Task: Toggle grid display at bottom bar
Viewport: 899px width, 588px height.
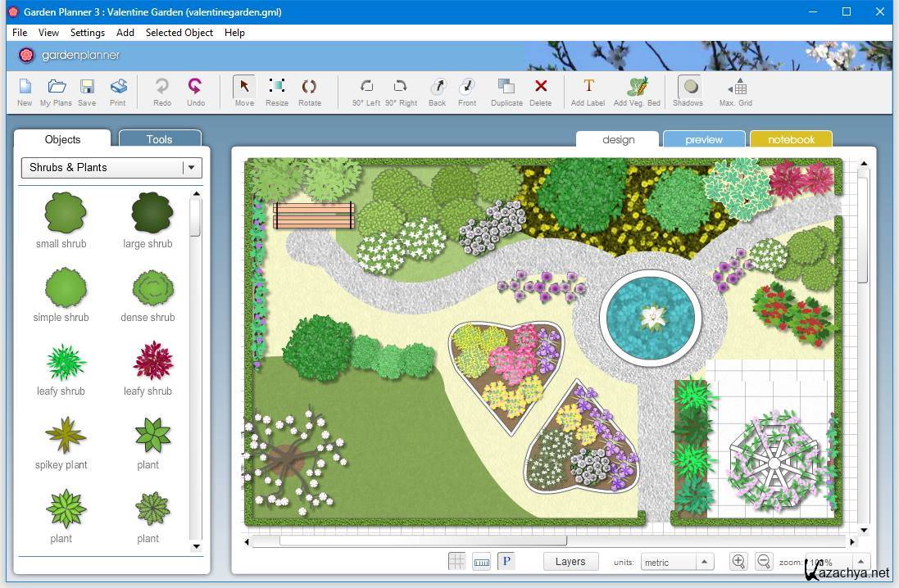Action: (x=457, y=561)
